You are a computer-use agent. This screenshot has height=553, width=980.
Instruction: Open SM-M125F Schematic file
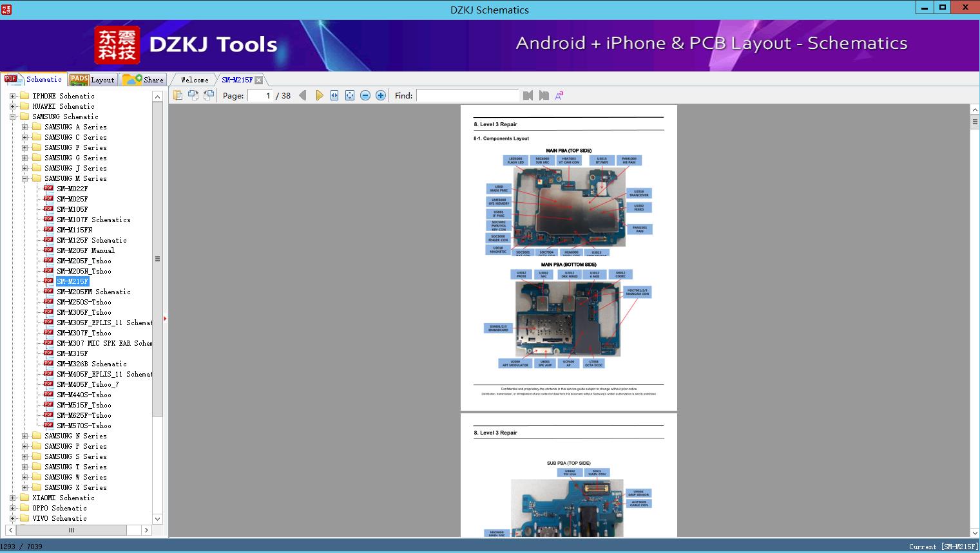[x=91, y=240]
